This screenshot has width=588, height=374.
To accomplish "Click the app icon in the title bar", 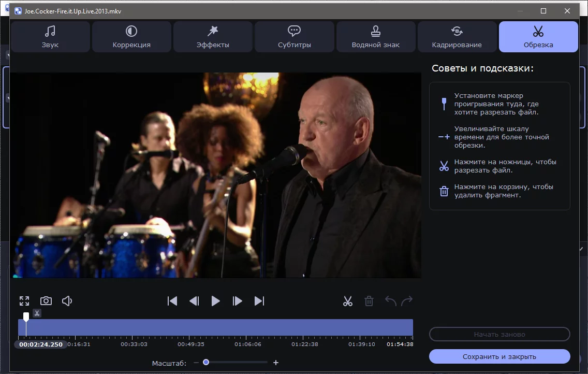I will pyautogui.click(x=18, y=11).
